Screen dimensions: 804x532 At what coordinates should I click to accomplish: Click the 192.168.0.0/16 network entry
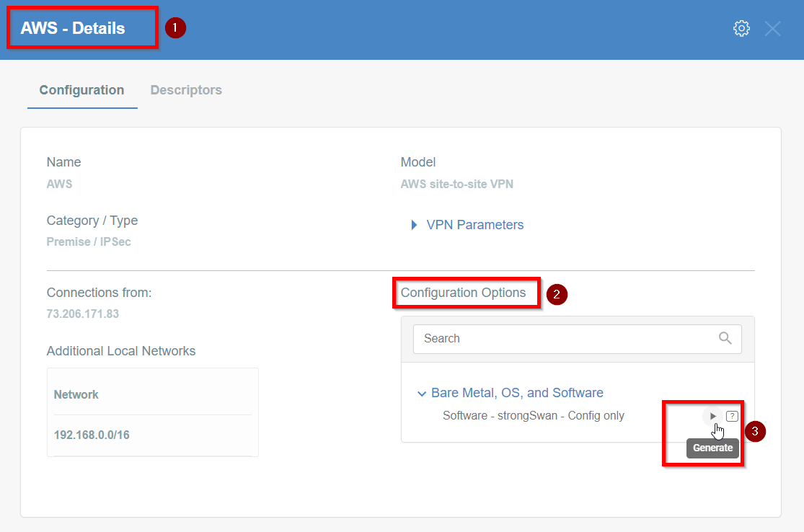coord(92,435)
